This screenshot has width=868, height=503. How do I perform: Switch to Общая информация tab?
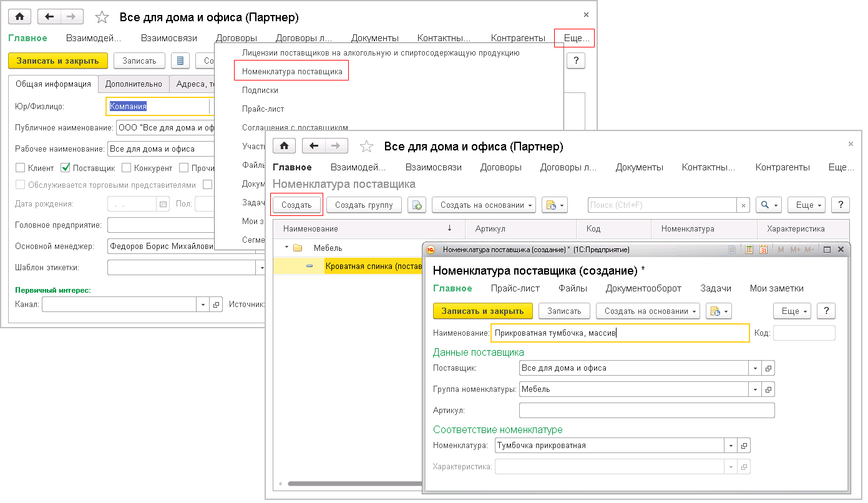coord(54,84)
